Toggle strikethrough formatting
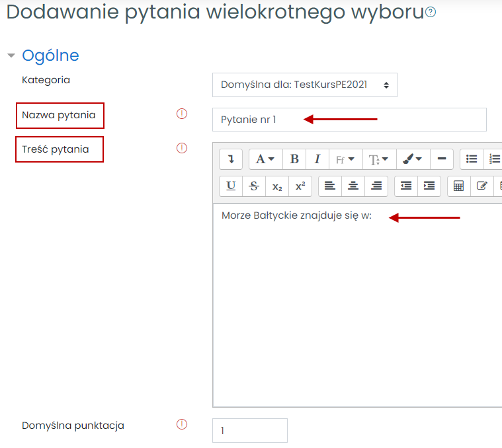Screen dimensions: 502x448 [254, 186]
